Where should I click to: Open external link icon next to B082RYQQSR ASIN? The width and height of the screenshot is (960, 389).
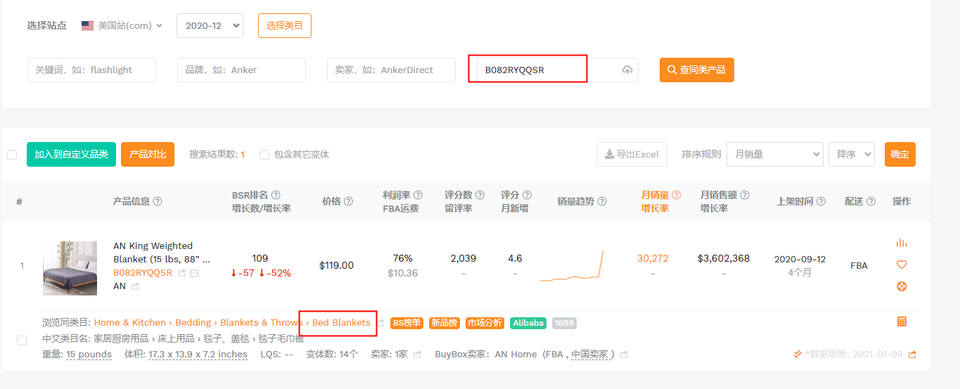(182, 273)
